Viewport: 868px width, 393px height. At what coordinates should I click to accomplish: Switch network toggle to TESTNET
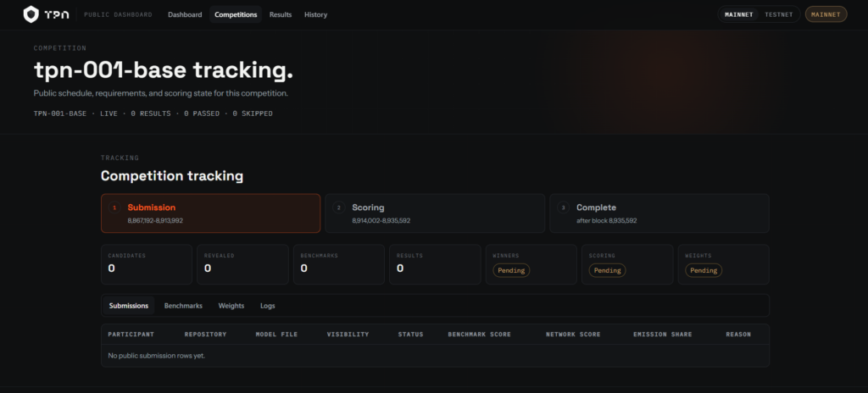coord(779,14)
